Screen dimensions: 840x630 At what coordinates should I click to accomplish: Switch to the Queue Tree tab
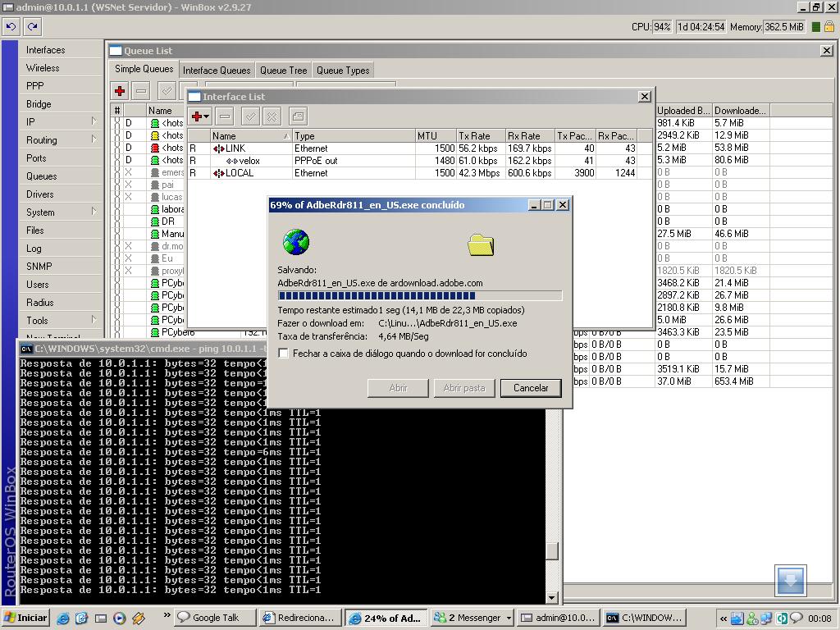[x=283, y=71]
